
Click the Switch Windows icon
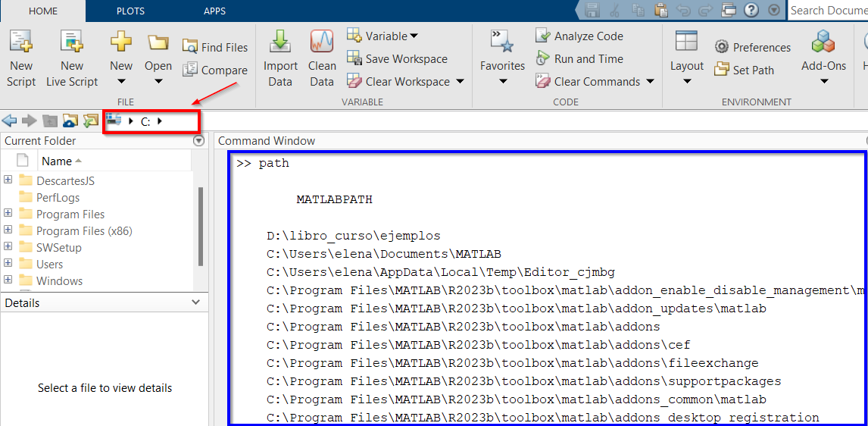[x=729, y=10]
